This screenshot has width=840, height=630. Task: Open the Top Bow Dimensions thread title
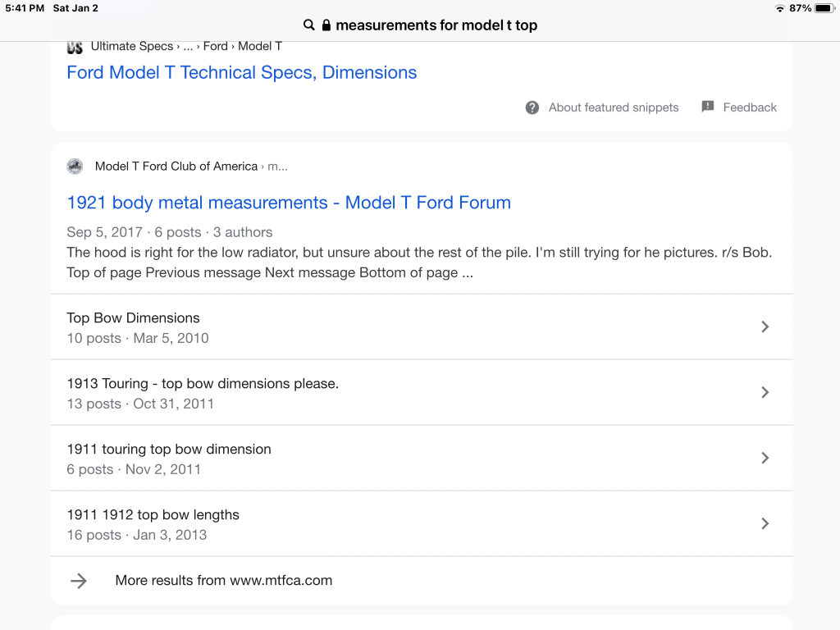[x=133, y=318]
